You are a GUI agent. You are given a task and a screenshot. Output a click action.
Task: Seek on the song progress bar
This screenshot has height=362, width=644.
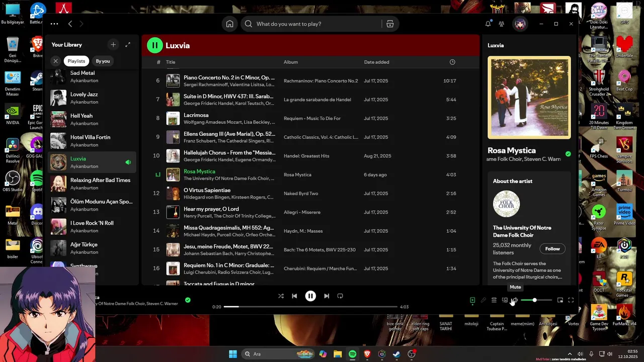click(x=310, y=307)
